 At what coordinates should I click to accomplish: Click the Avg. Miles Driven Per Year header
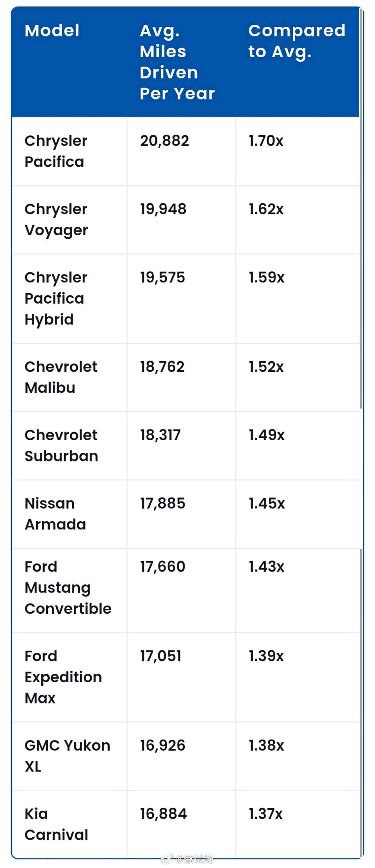pyautogui.click(x=177, y=62)
